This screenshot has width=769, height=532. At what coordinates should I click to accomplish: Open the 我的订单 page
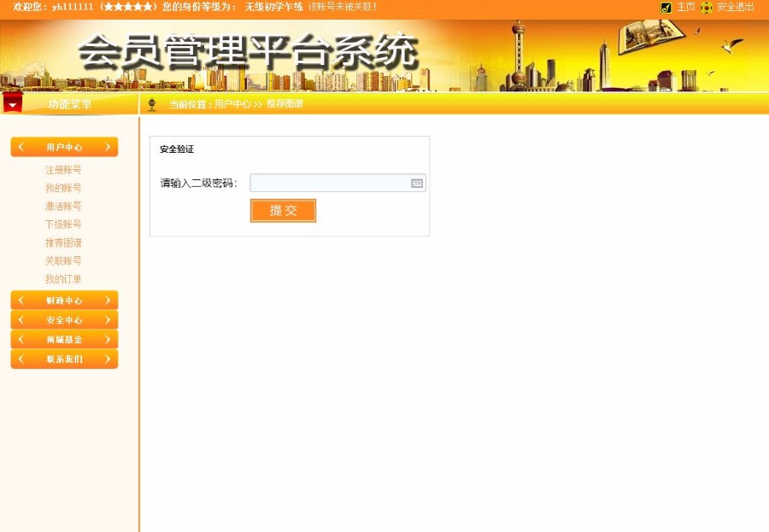coord(64,279)
